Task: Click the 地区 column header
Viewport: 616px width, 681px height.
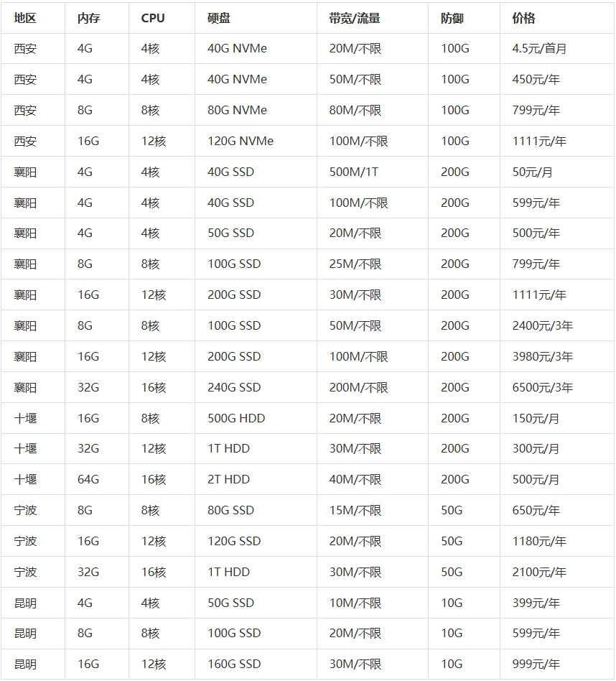Action: (25, 18)
